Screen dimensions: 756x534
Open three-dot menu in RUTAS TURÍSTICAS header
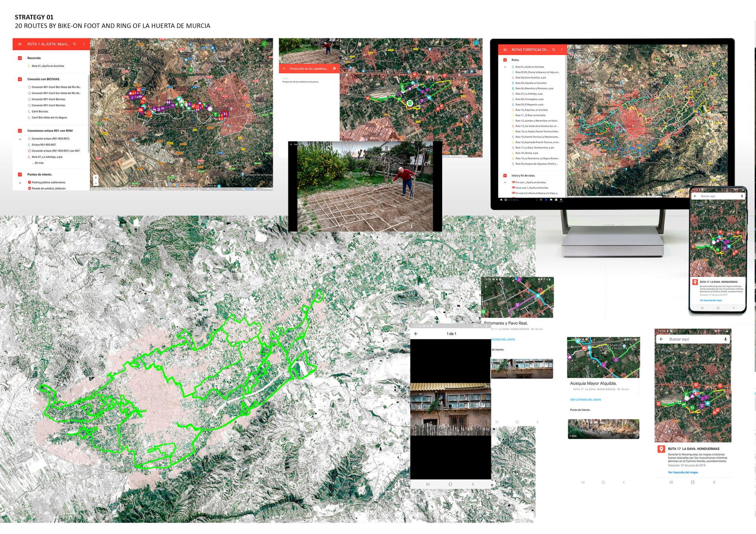562,50
